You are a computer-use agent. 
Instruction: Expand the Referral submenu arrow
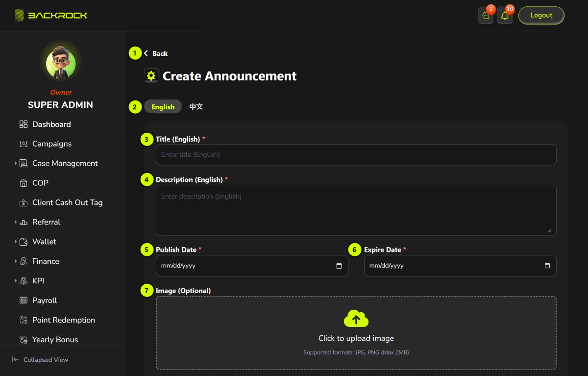click(16, 222)
